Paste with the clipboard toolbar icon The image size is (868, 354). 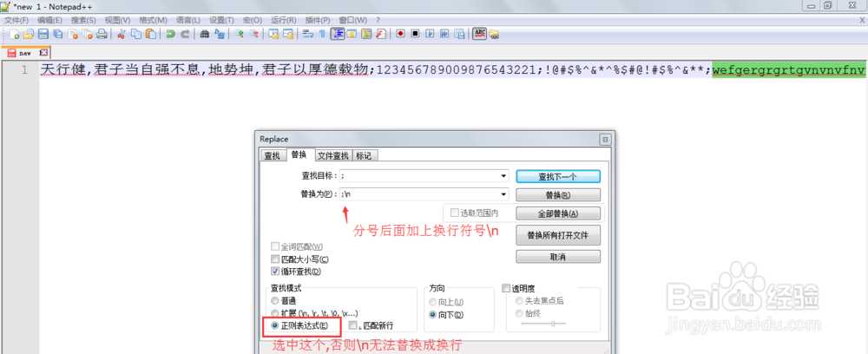(150, 34)
